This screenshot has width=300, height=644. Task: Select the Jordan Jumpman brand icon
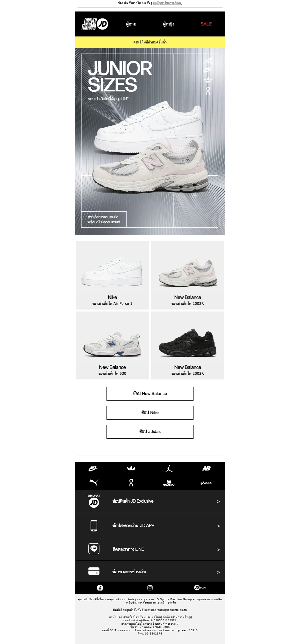(169, 469)
